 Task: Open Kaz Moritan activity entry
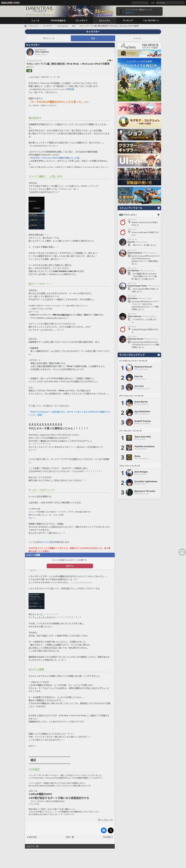point(139,274)
